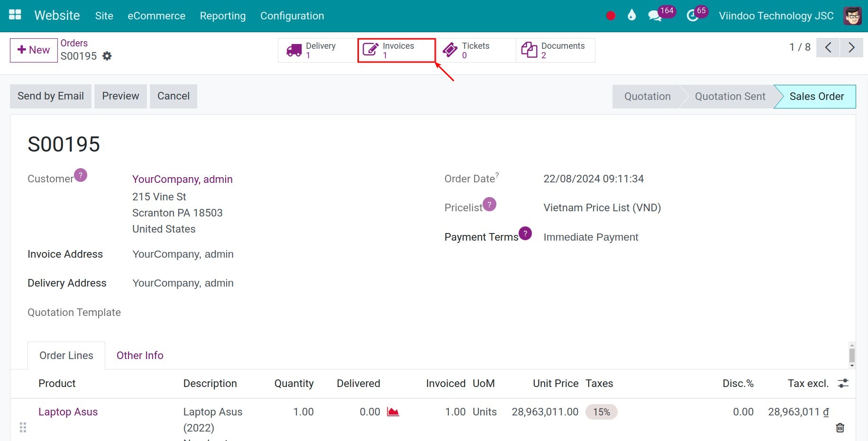Click the record pager 1 / 8

click(800, 47)
